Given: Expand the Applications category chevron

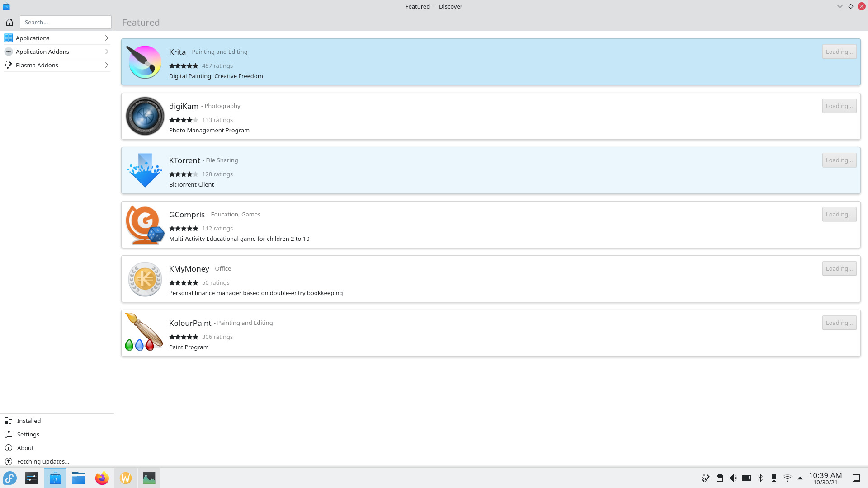Looking at the screenshot, I should [x=107, y=38].
